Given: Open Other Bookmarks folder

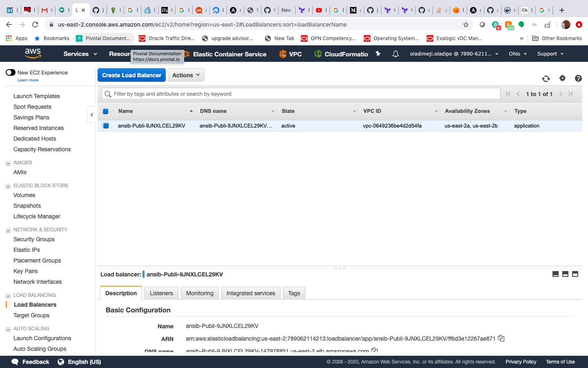Looking at the screenshot, I should [x=557, y=38].
